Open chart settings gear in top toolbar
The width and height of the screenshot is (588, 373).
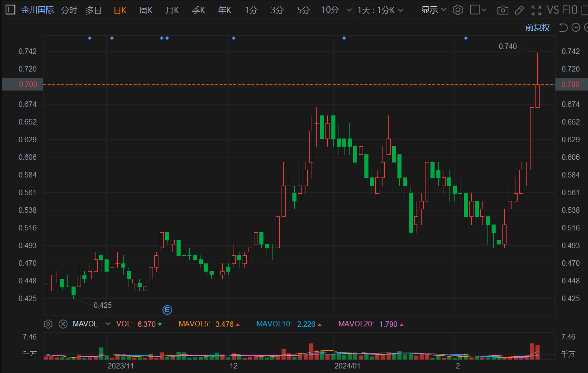coord(458,10)
